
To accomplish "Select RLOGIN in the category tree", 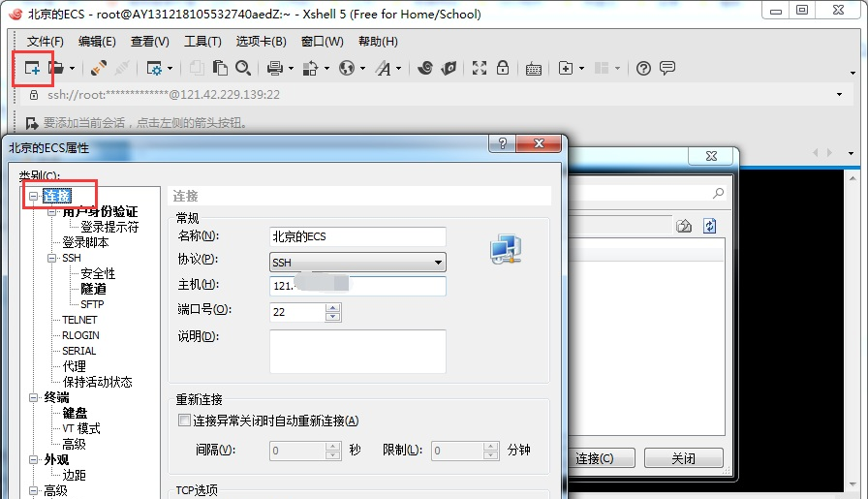I will click(80, 335).
